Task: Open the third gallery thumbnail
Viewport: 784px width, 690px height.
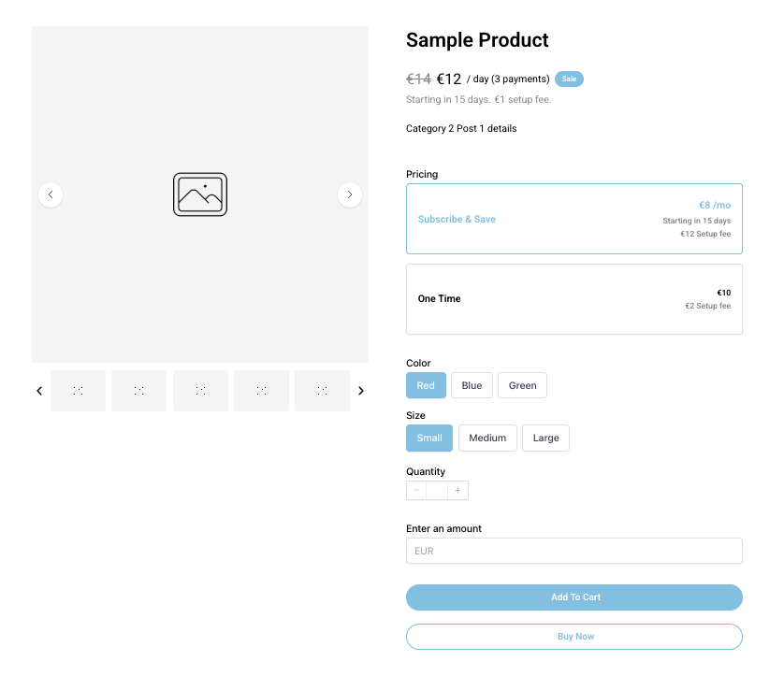Action: 200,391
